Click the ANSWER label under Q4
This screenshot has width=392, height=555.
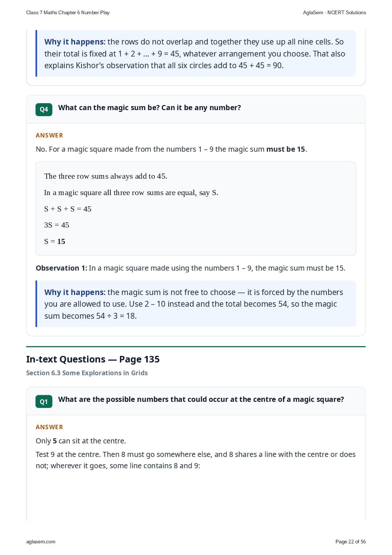tap(50, 135)
